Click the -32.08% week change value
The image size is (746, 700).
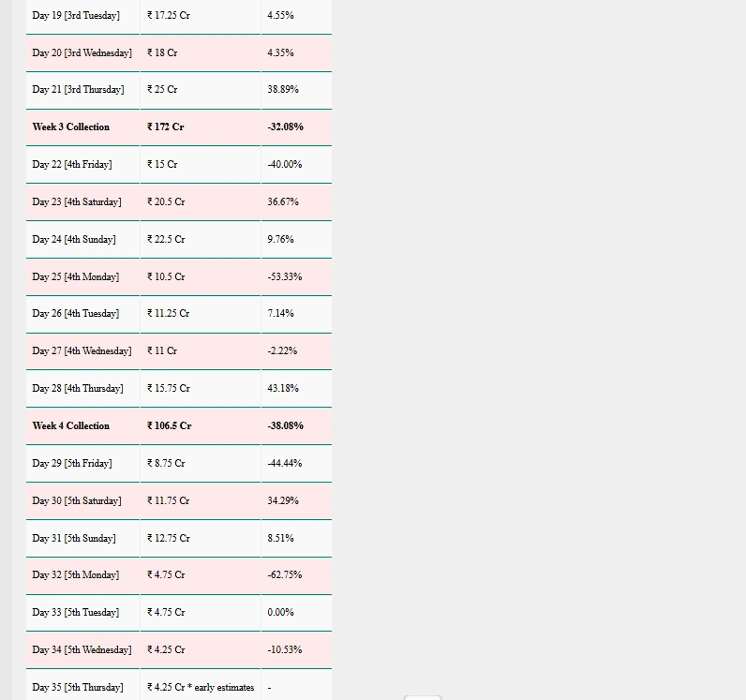click(x=286, y=127)
